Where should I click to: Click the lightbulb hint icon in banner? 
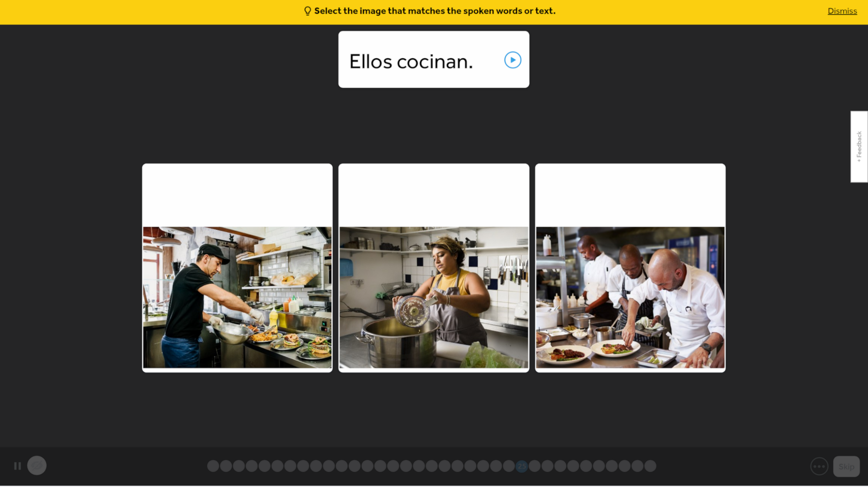[308, 11]
